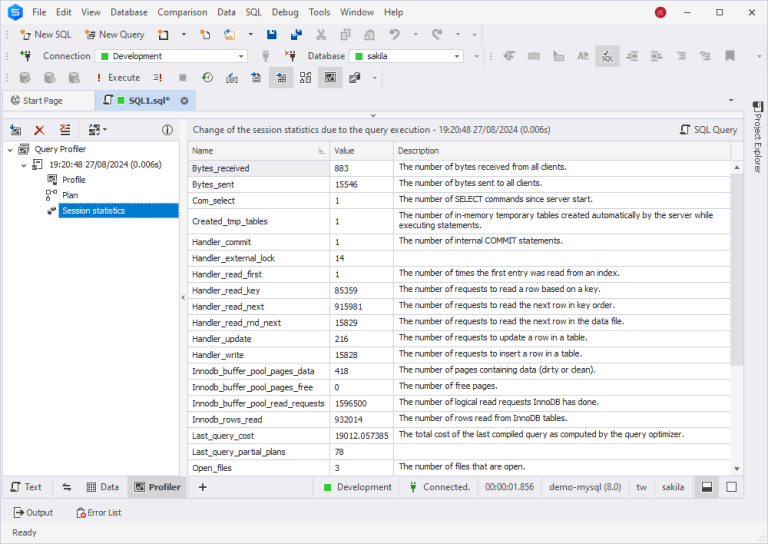Toggle the split-view layout button in status bar
768x544 pixels.
click(x=706, y=487)
